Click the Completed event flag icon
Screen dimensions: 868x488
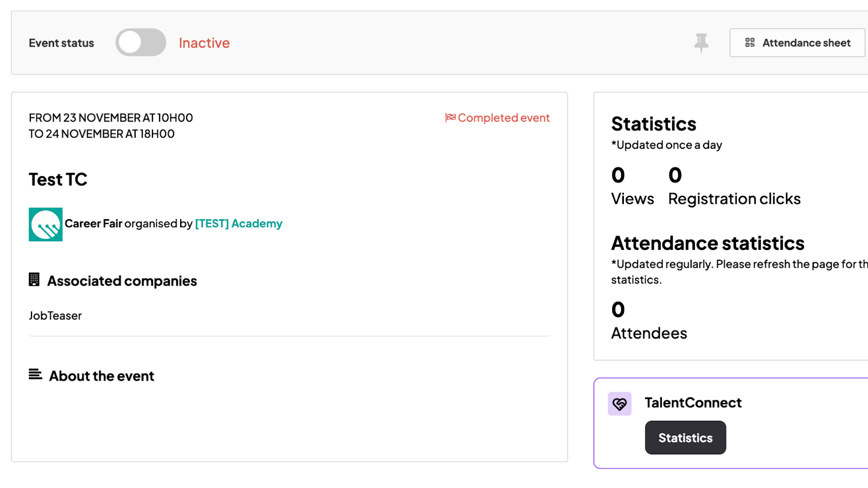[450, 118]
